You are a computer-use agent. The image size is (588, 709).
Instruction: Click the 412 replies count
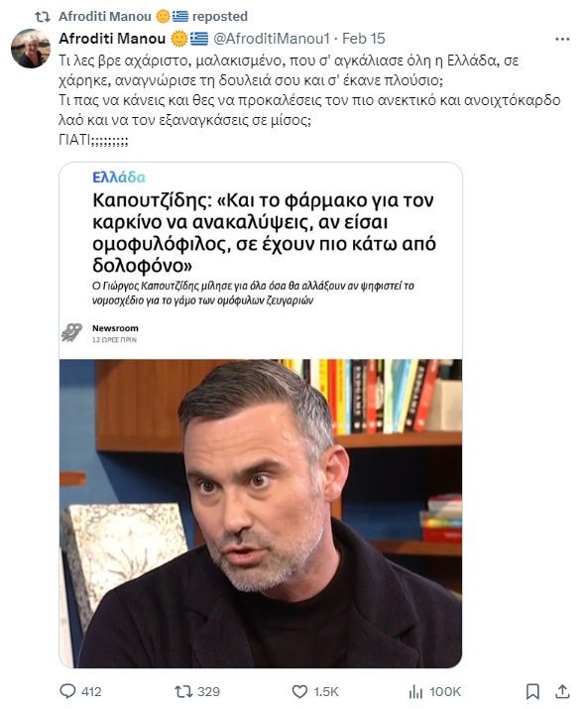click(91, 692)
